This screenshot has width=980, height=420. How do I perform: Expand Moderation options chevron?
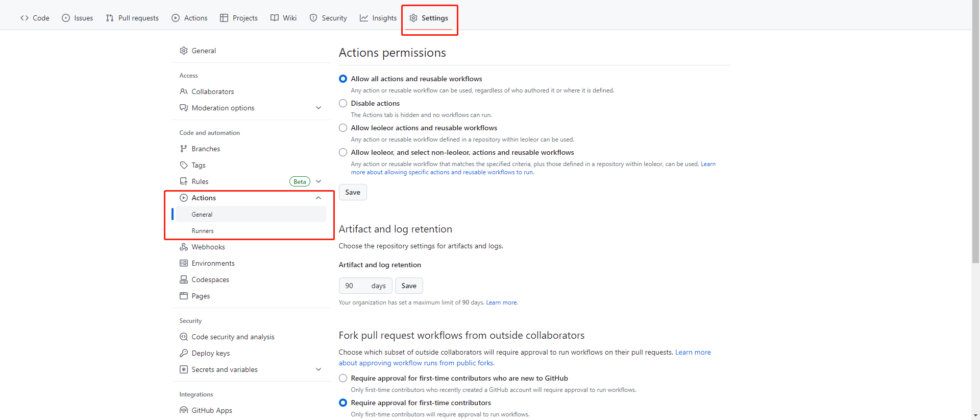click(318, 108)
